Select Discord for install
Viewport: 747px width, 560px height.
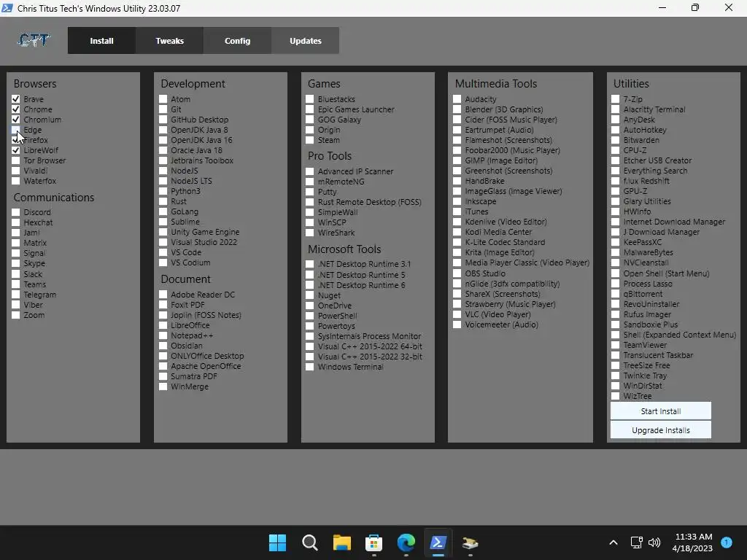pyautogui.click(x=16, y=212)
